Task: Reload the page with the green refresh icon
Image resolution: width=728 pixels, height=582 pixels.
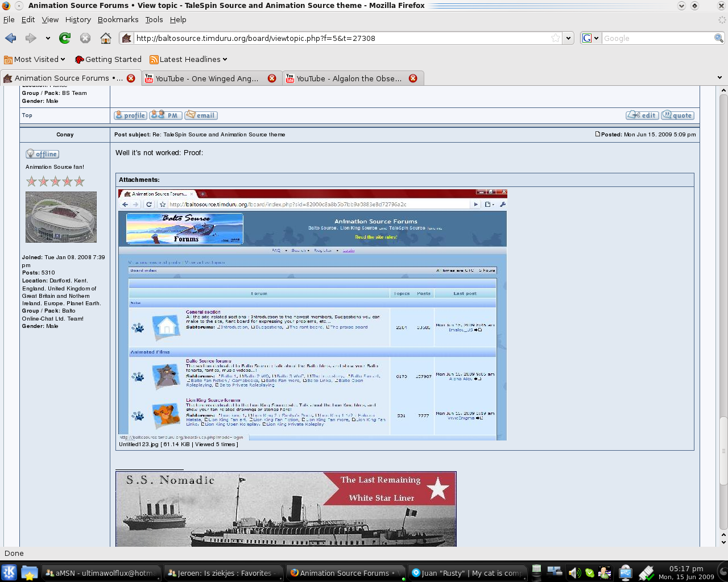Action: click(65, 38)
